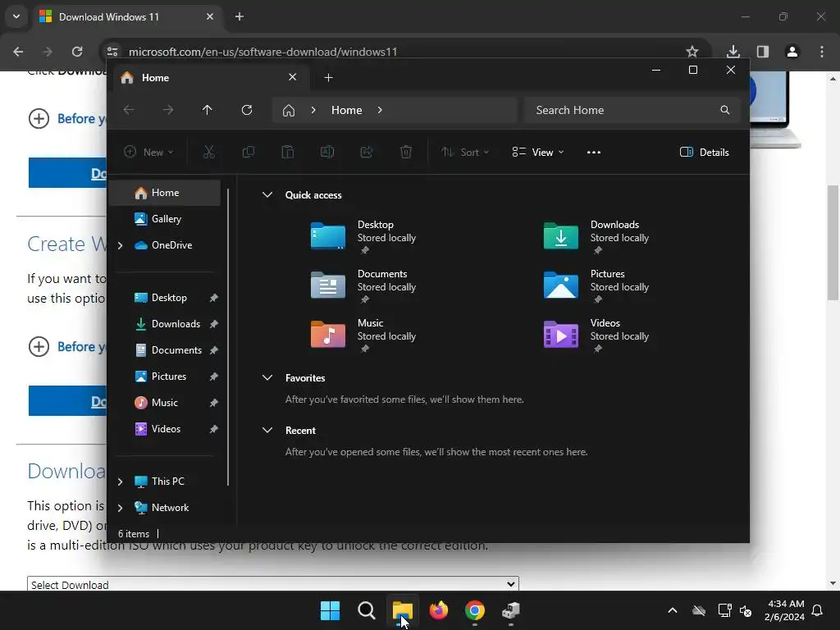Click the first Before you begin link on webpage

tap(81, 118)
